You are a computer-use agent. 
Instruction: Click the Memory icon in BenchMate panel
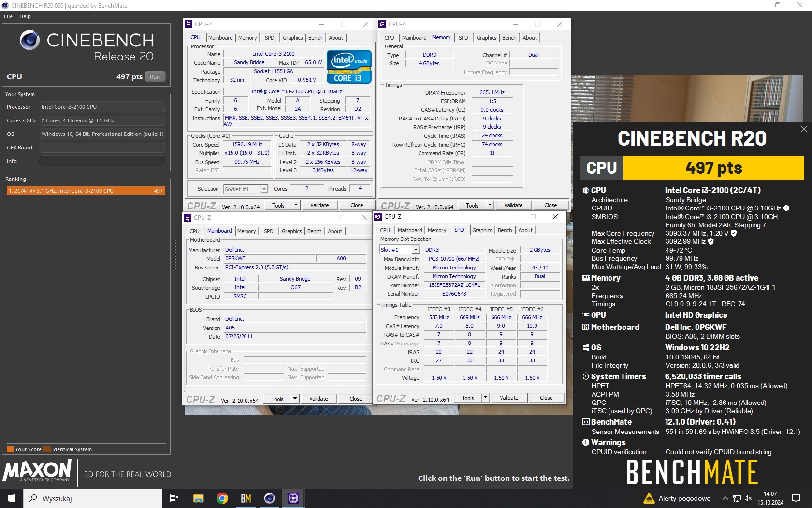click(585, 278)
